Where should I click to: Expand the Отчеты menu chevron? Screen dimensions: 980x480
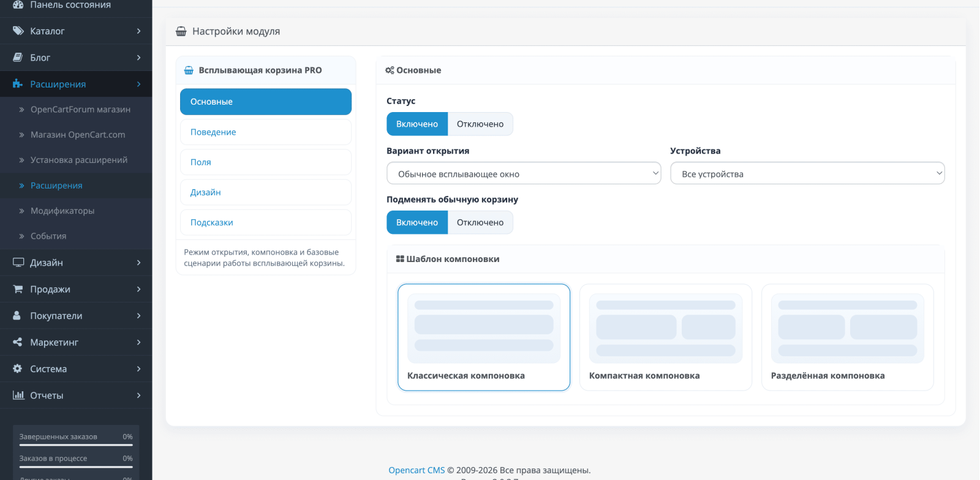[x=138, y=395]
